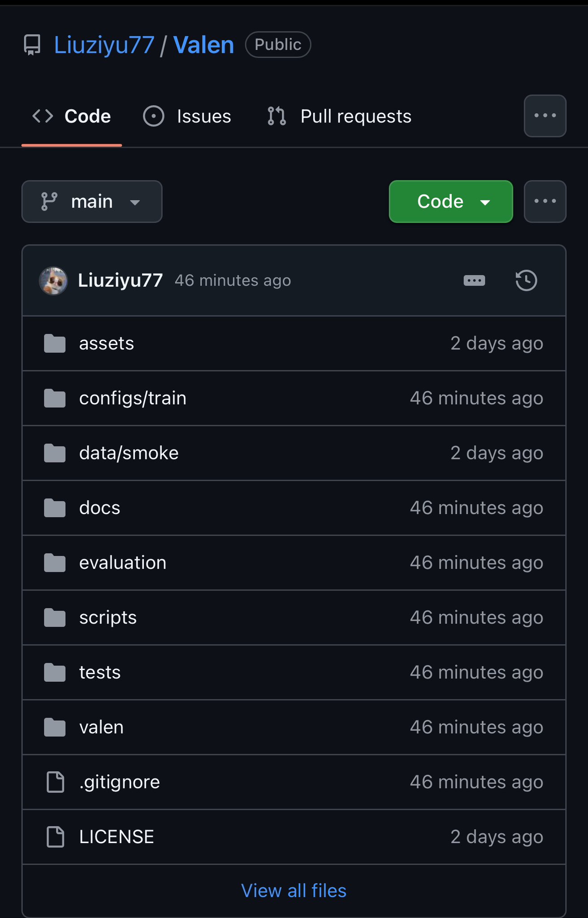Open the docs folder name
The width and height of the screenshot is (588, 918).
coord(99,508)
